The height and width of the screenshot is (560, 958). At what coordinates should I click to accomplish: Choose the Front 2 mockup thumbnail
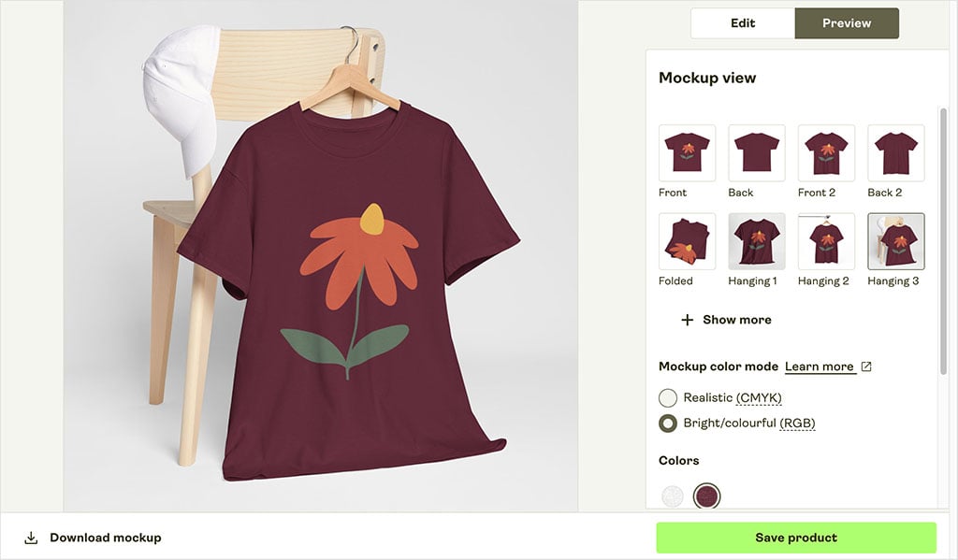point(826,152)
